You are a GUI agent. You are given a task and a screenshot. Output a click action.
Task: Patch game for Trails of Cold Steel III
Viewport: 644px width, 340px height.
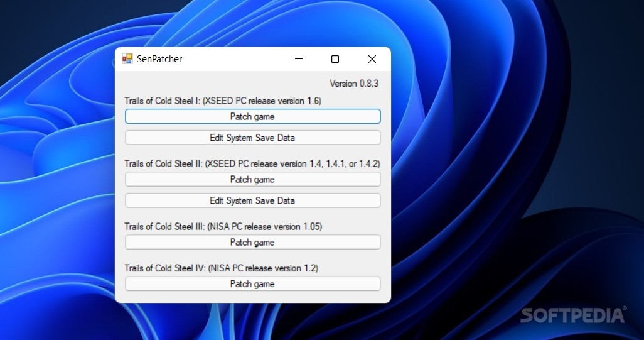point(252,243)
